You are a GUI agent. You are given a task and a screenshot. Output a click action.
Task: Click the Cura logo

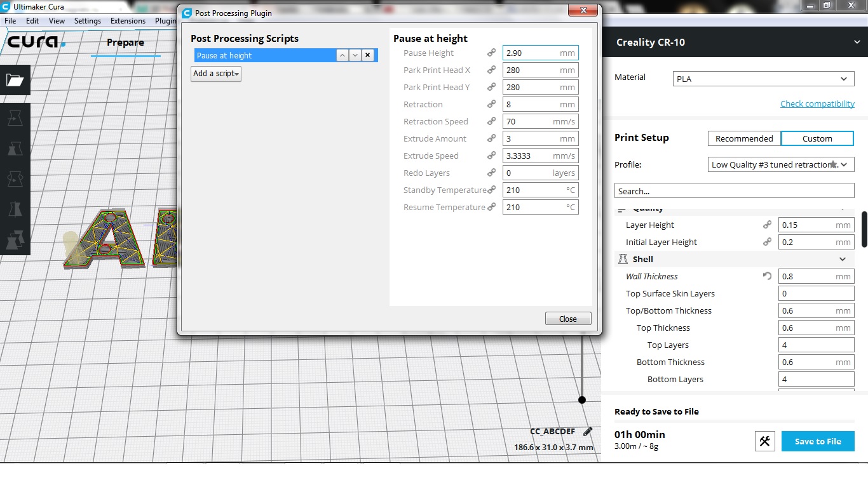tap(36, 42)
